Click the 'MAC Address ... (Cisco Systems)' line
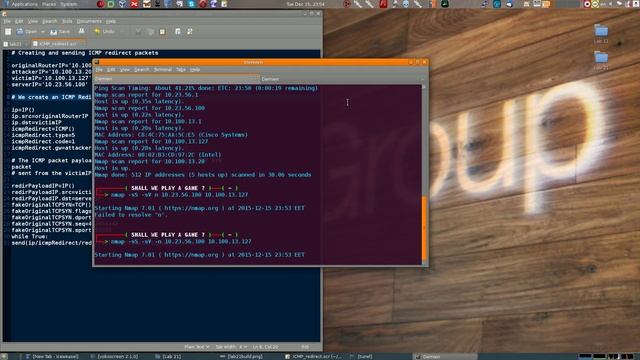640x360 pixels. 171,135
